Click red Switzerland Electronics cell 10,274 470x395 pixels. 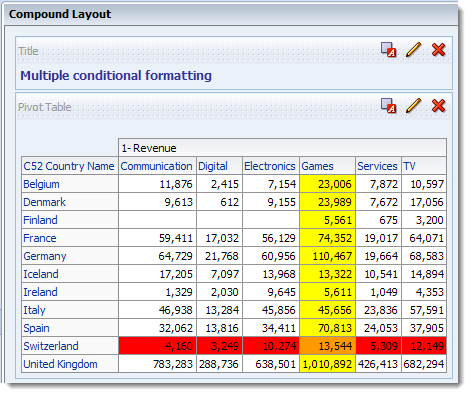coord(271,346)
